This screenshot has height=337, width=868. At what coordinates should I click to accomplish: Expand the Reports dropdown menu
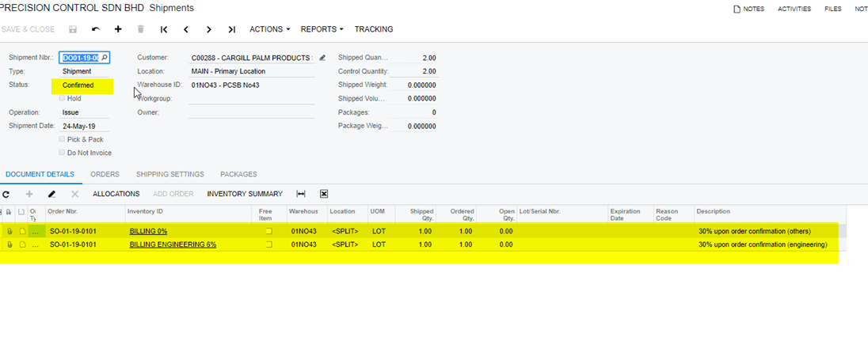pyautogui.click(x=322, y=29)
